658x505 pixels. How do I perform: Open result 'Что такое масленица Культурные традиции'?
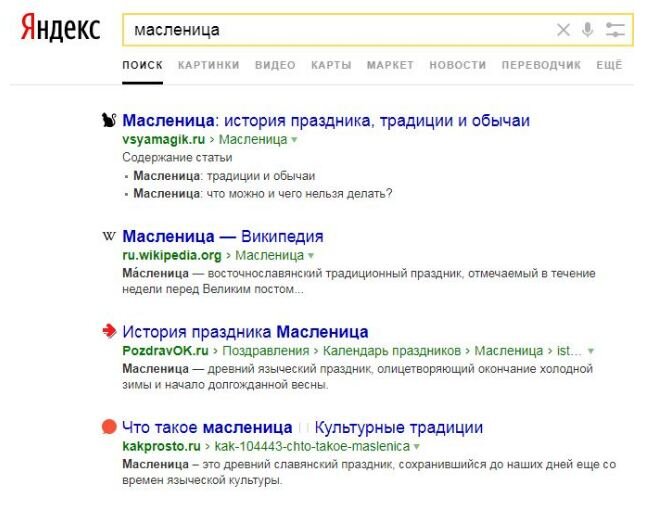pyautogui.click(x=303, y=427)
